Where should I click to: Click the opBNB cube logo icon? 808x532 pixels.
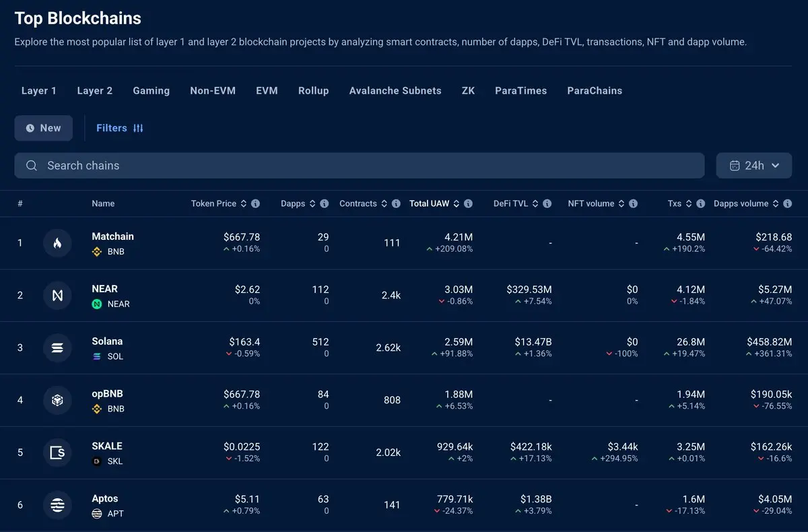[57, 401]
